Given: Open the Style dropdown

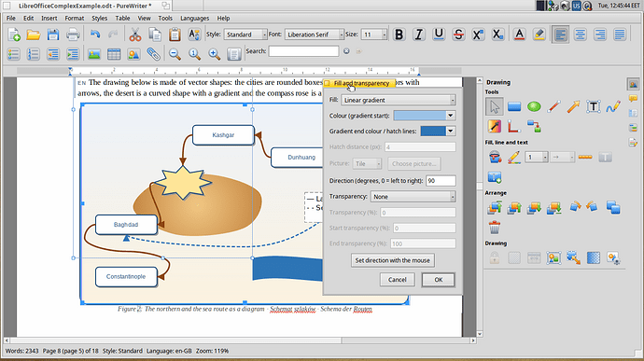Looking at the screenshot, I should 245,35.
